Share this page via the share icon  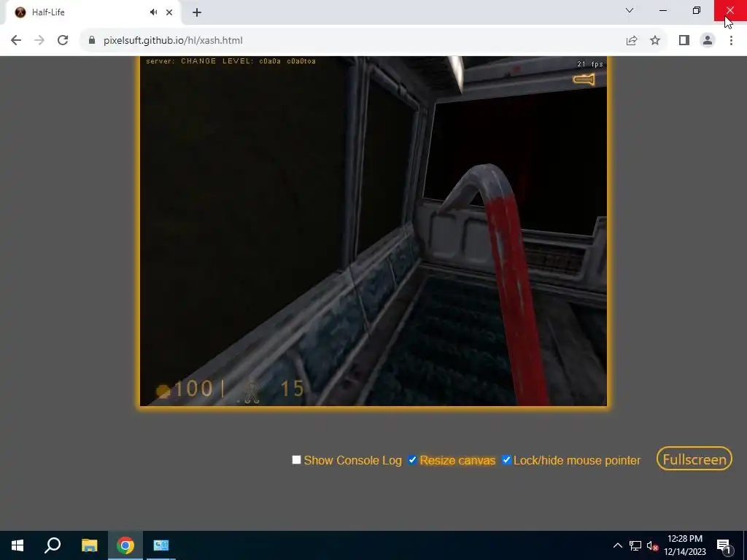(632, 41)
